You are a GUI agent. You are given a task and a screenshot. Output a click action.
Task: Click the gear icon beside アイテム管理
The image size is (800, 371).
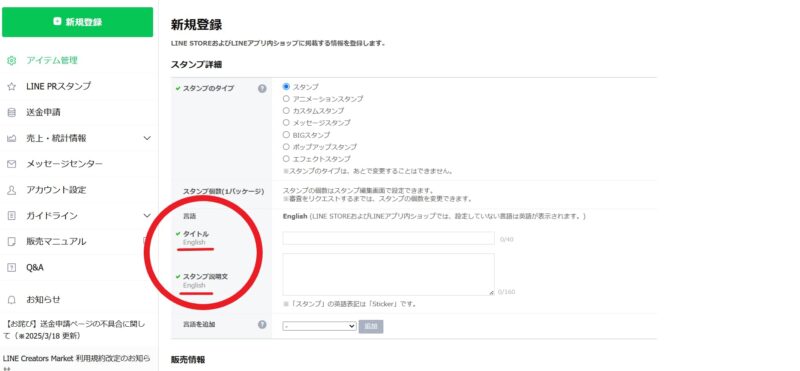click(12, 60)
